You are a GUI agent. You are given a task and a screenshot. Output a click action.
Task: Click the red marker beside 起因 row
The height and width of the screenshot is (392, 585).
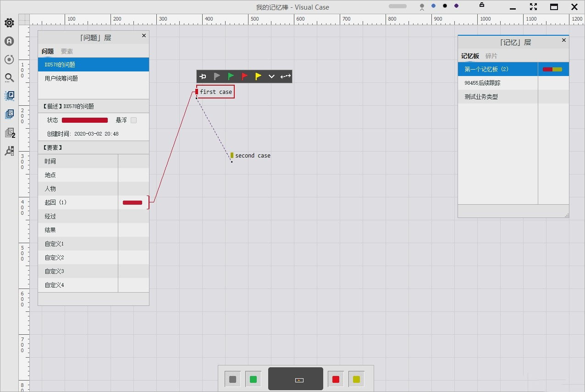pos(132,202)
